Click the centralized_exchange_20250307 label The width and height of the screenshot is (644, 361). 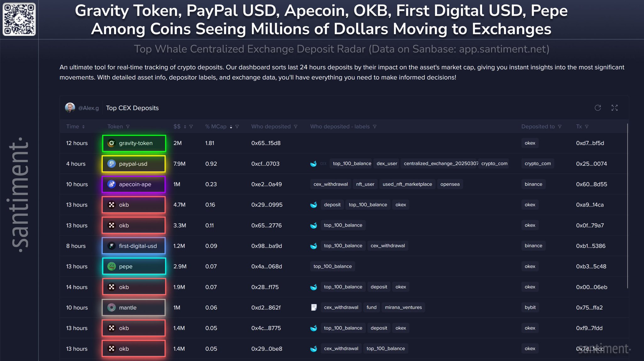[x=440, y=164]
